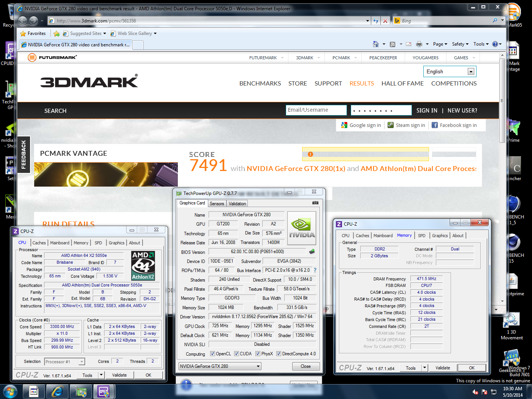Image resolution: width=532 pixels, height=399 pixels.
Task: Click the refresh icon beside the address bar
Action: [376, 21]
